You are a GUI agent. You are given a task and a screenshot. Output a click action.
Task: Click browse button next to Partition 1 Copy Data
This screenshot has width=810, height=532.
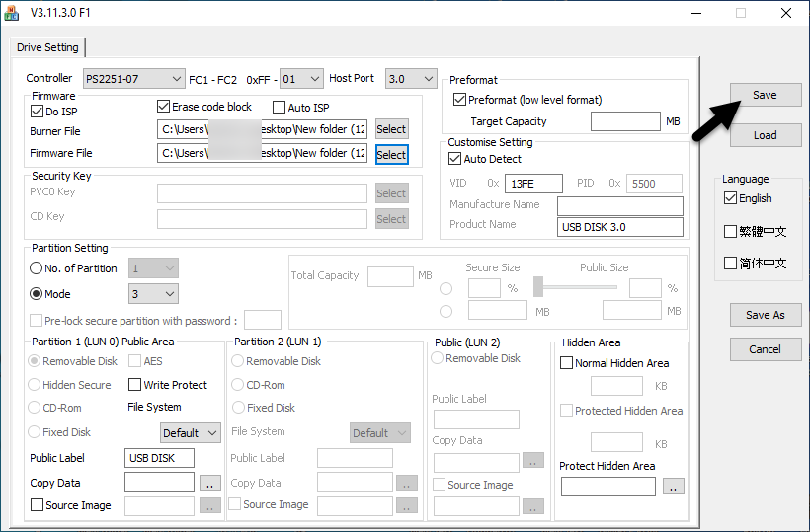click(210, 483)
